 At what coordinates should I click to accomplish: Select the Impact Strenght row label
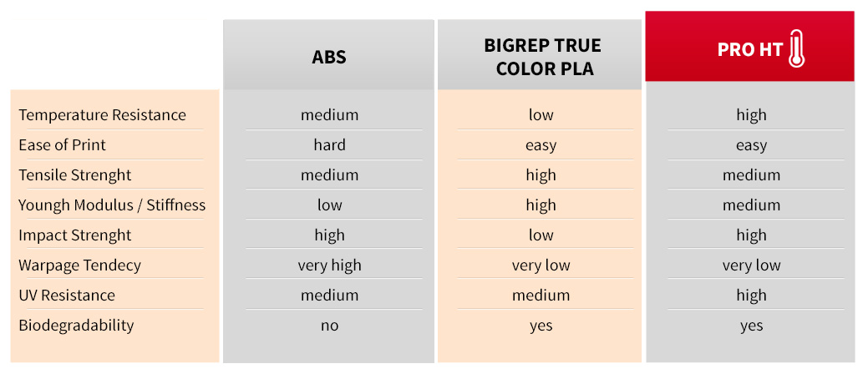pos(75,235)
